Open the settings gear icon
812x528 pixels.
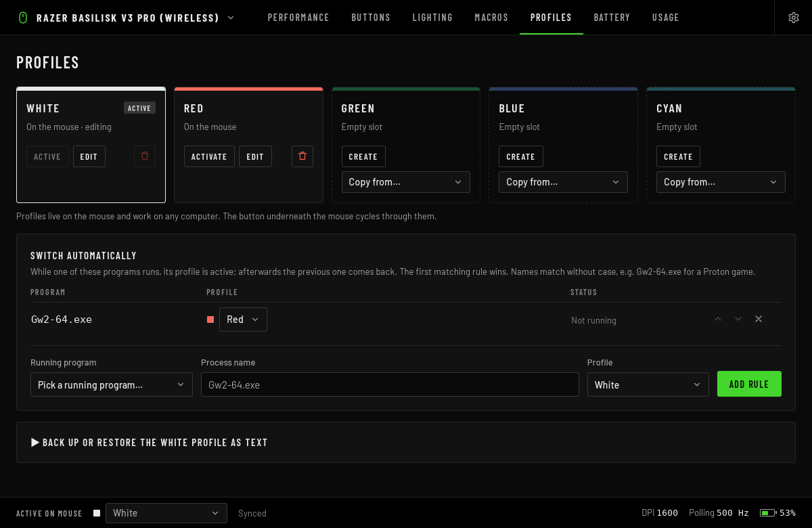[x=794, y=18]
